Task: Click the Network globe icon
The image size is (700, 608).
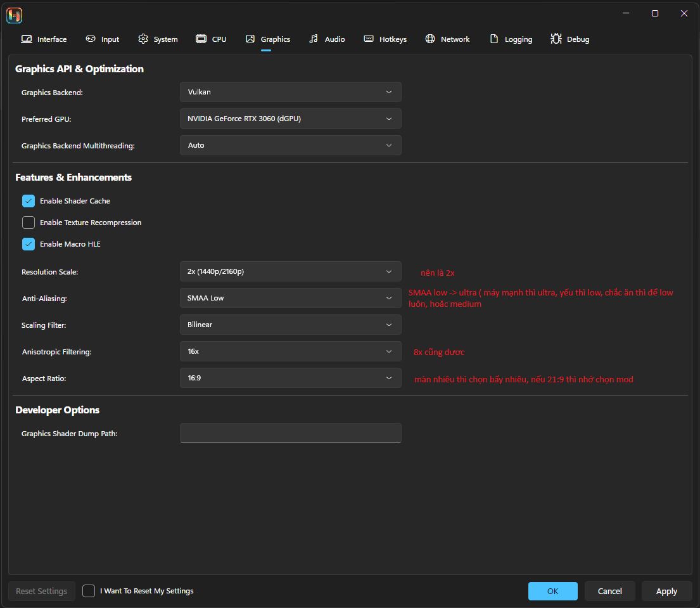Action: point(430,39)
